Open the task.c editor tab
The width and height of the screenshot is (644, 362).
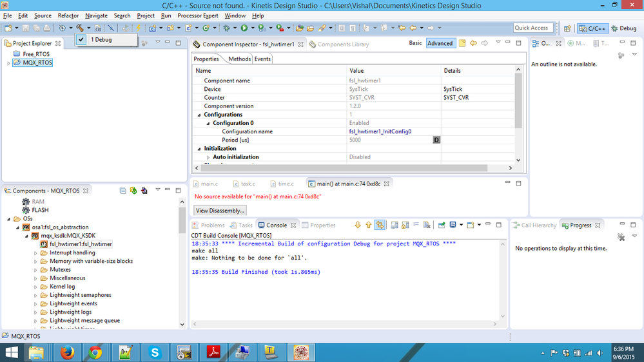244,184
